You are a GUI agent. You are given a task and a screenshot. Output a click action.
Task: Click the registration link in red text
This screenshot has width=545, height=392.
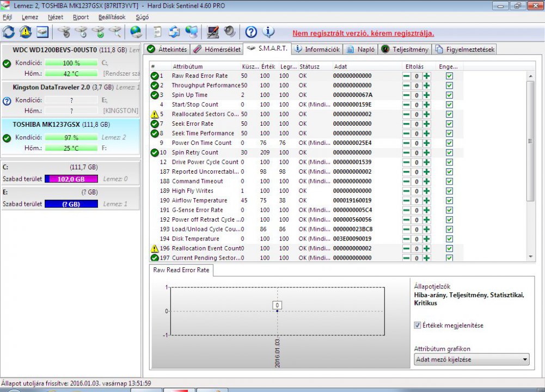(363, 33)
